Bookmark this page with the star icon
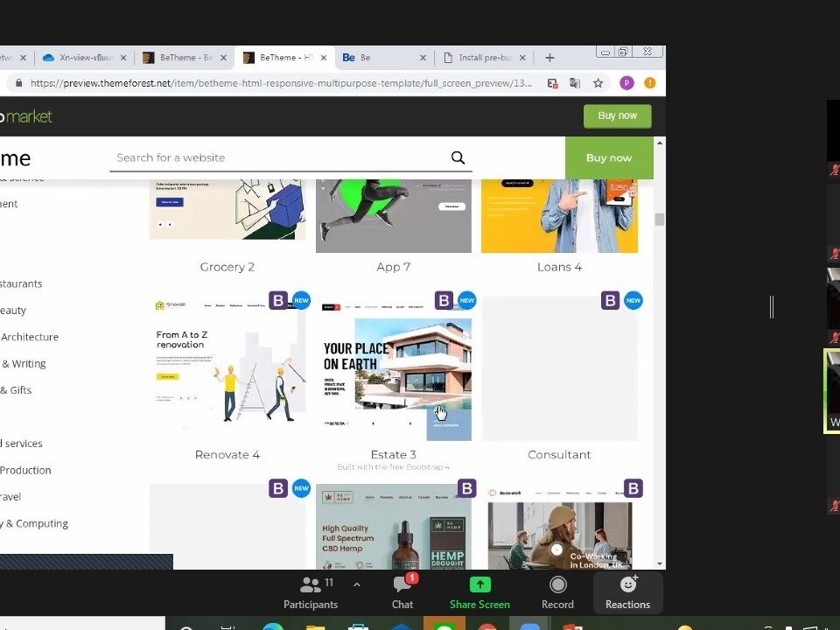The height and width of the screenshot is (630, 840). pos(598,83)
